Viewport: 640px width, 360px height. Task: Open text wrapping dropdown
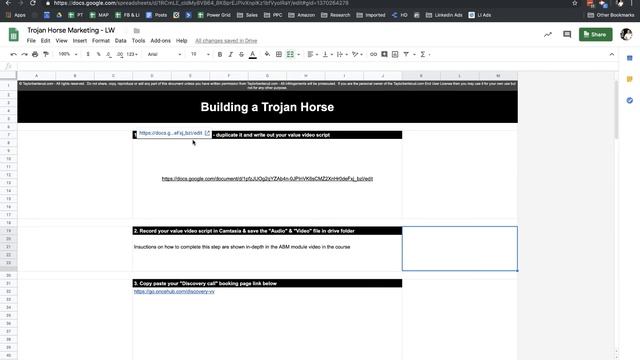[x=342, y=54]
